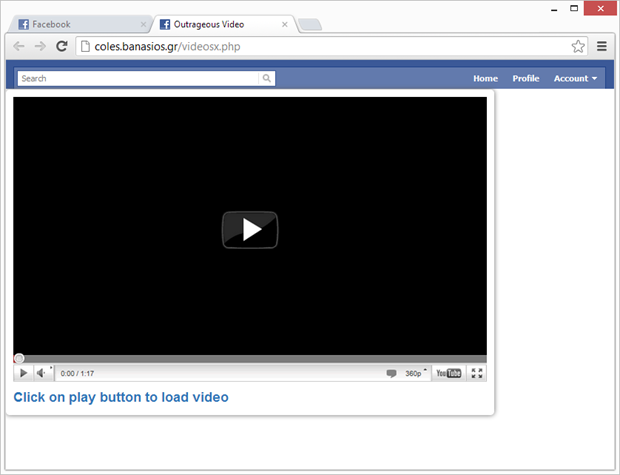The image size is (620, 475).
Task: Click the magnifying glass search icon
Action: tap(267, 78)
